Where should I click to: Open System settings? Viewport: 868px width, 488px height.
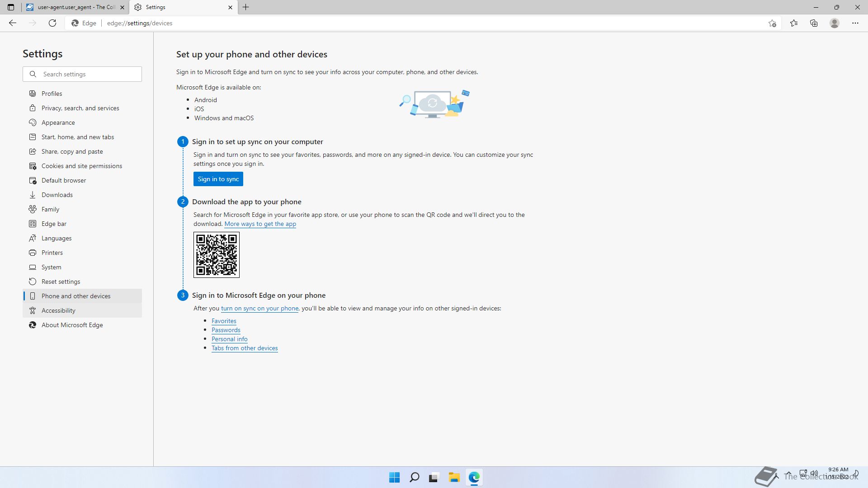click(x=82, y=267)
